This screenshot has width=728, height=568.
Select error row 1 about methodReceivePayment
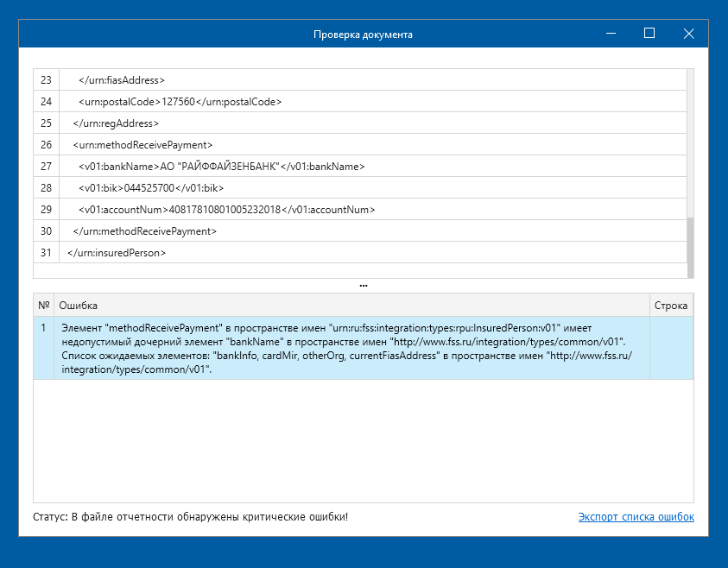pyautogui.click(x=363, y=348)
